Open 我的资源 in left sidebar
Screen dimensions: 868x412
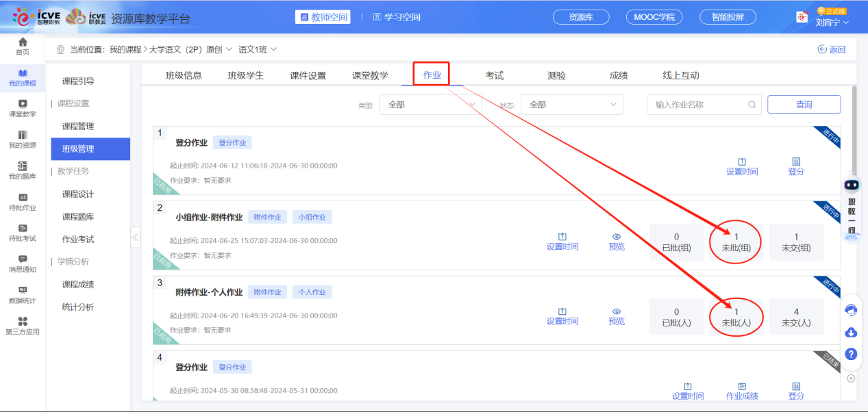point(23,139)
